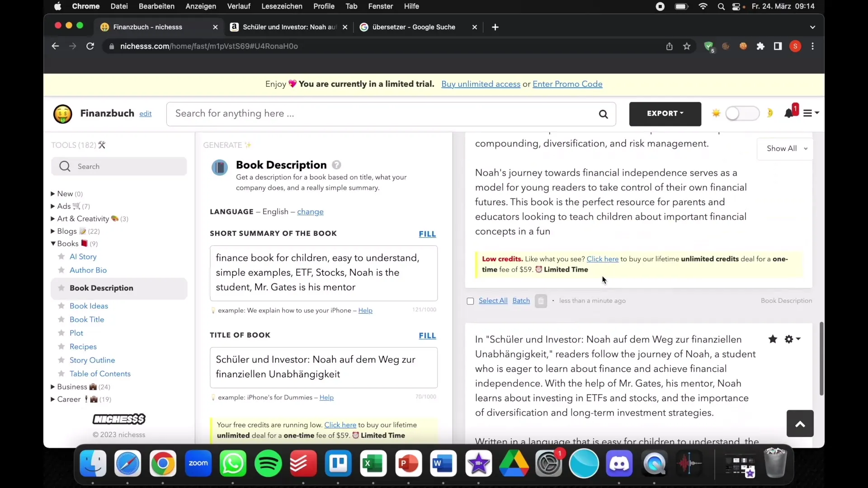Image resolution: width=868 pixels, height=488 pixels.
Task: Click the Title of Book text area
Action: 324,367
